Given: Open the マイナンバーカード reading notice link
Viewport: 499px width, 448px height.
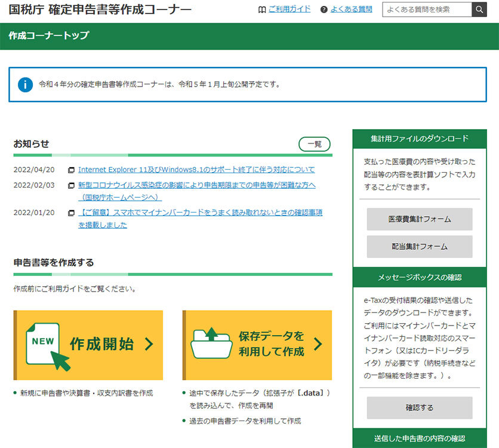Looking at the screenshot, I should pyautogui.click(x=201, y=213).
